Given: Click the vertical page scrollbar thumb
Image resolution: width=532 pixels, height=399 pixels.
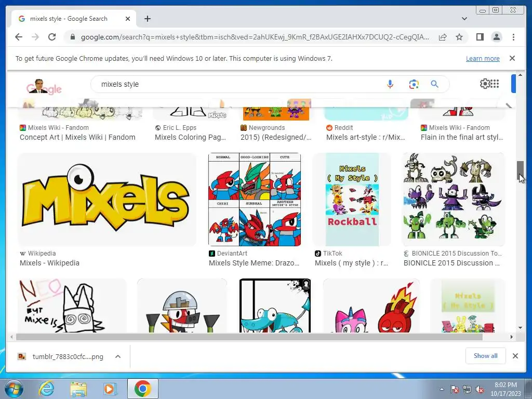Looking at the screenshot, I should point(520,171).
